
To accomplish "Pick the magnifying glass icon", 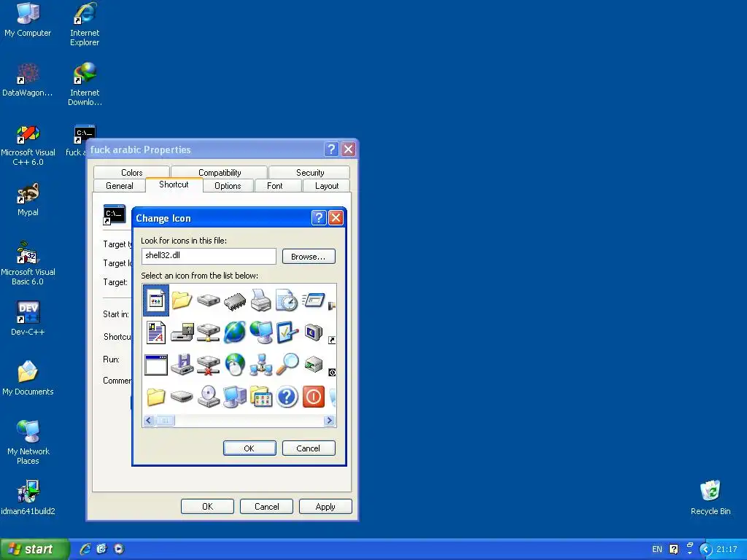I will pyautogui.click(x=287, y=365).
